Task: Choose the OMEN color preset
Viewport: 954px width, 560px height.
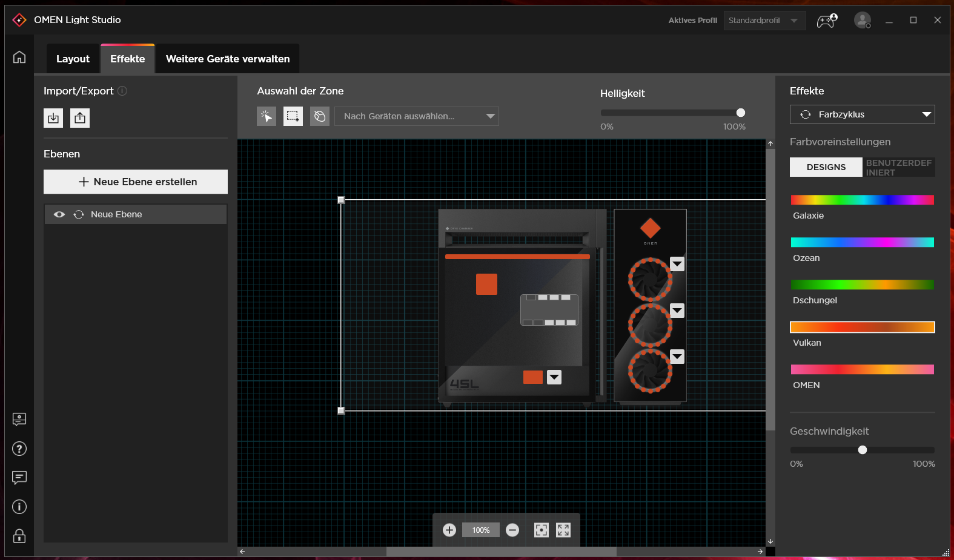Action: (863, 369)
